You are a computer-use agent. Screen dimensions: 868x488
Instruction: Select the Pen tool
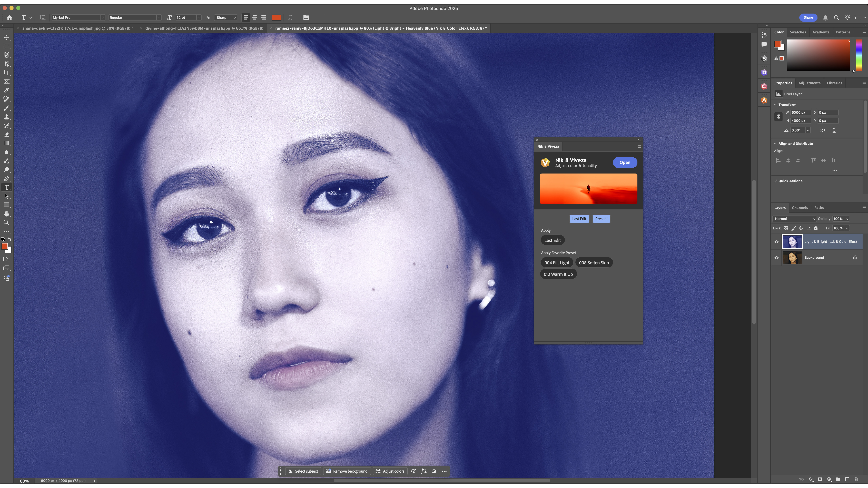point(6,178)
